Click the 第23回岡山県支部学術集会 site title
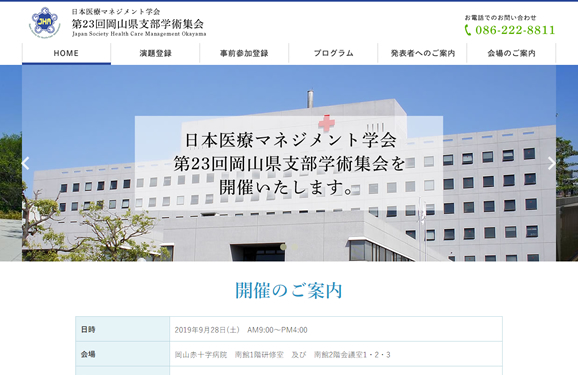Screen dimensions: 578x375 pyautogui.click(x=137, y=24)
